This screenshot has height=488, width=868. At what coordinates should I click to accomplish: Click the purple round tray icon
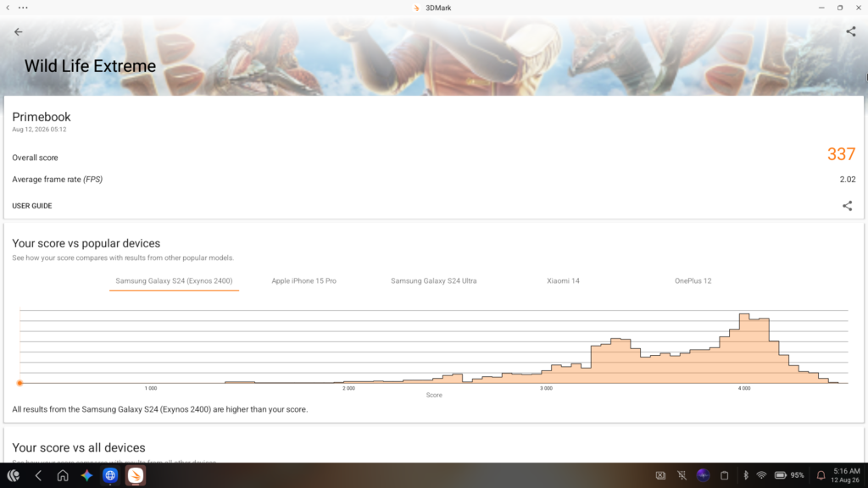[703, 475]
